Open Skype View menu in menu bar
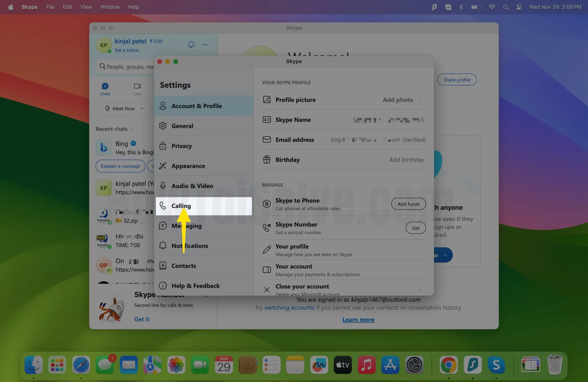Image resolution: width=588 pixels, height=382 pixels. point(86,7)
